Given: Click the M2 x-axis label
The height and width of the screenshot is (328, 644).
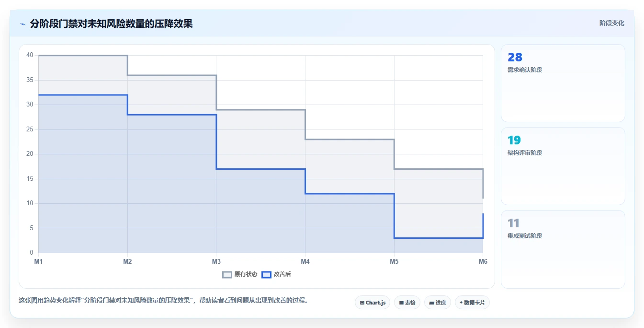Looking at the screenshot, I should point(127,261).
